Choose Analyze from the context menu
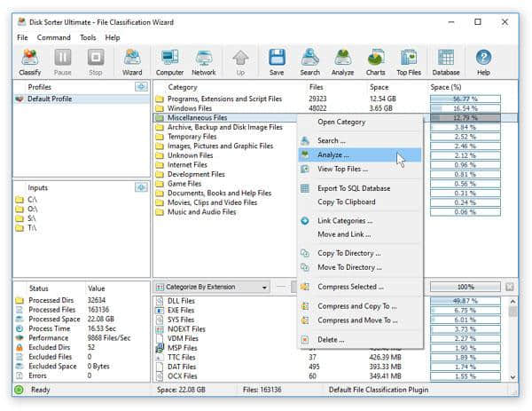Image resolution: width=532 pixels, height=411 pixels. point(333,155)
